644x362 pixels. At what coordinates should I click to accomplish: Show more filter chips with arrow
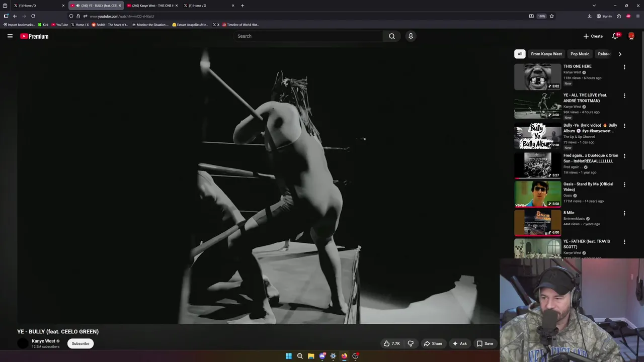click(x=620, y=54)
